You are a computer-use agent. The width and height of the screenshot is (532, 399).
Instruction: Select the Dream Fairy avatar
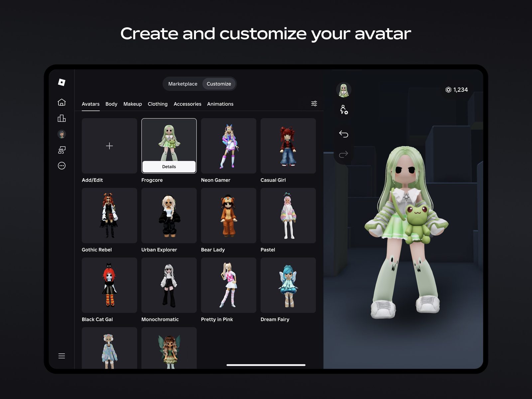(288, 285)
